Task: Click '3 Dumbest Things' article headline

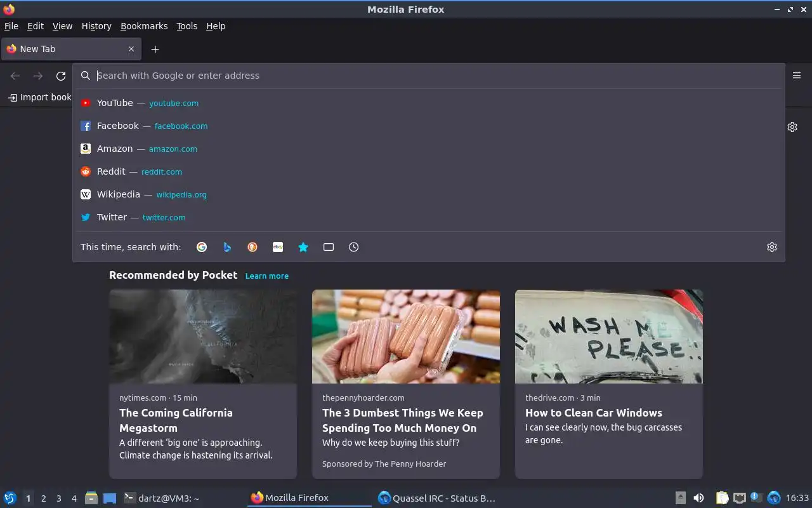Action: (x=403, y=420)
